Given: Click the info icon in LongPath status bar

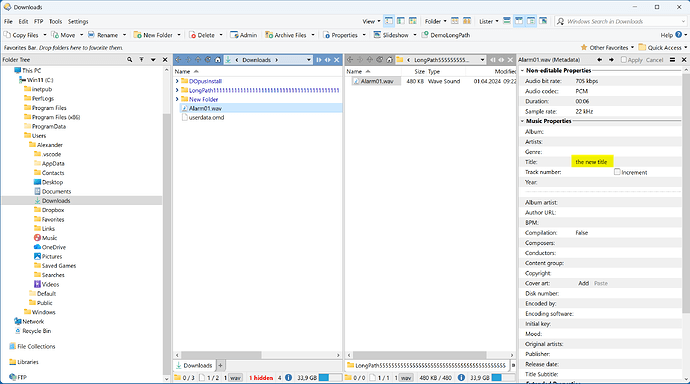Looking at the screenshot, I should (461, 377).
